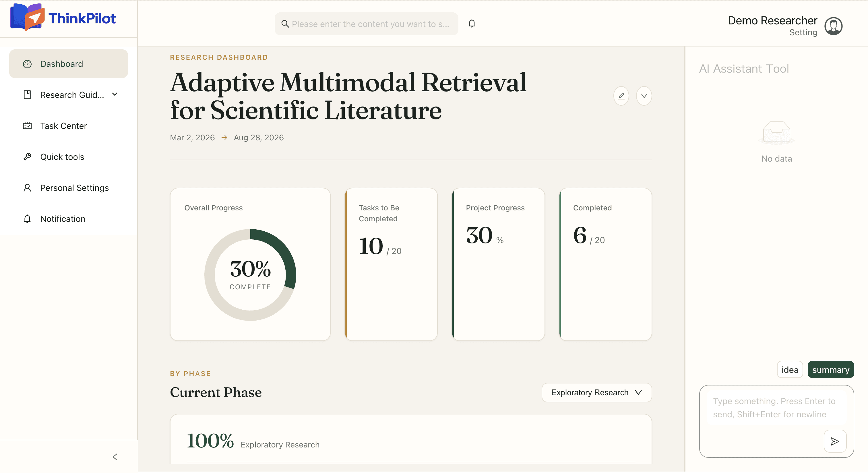The width and height of the screenshot is (868, 473).
Task: Open notifications via the header bell icon
Action: click(472, 24)
